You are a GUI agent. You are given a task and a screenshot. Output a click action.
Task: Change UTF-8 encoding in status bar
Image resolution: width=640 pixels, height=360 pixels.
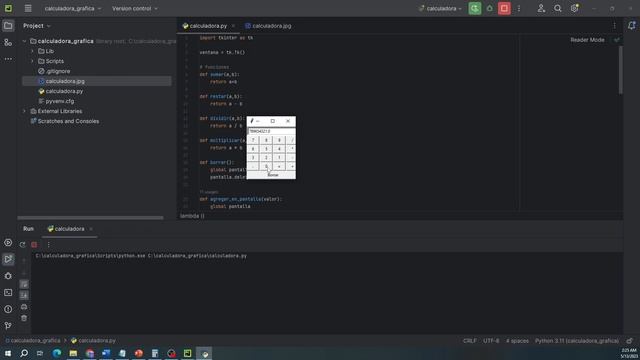pos(491,340)
